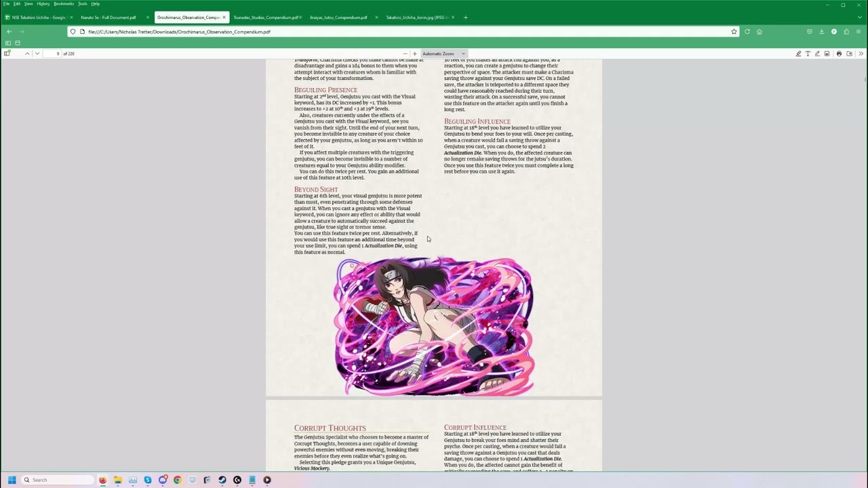
Task: Open Skype from the taskbar
Action: point(147,480)
